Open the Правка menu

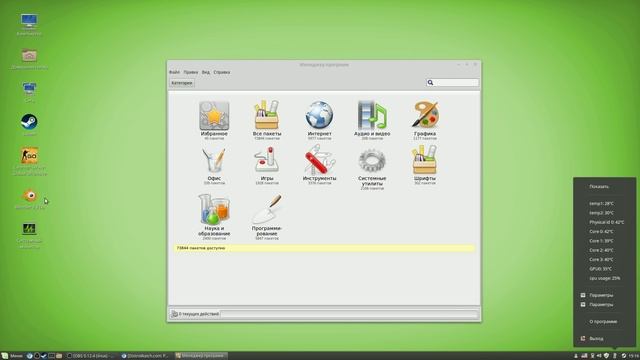(191, 72)
